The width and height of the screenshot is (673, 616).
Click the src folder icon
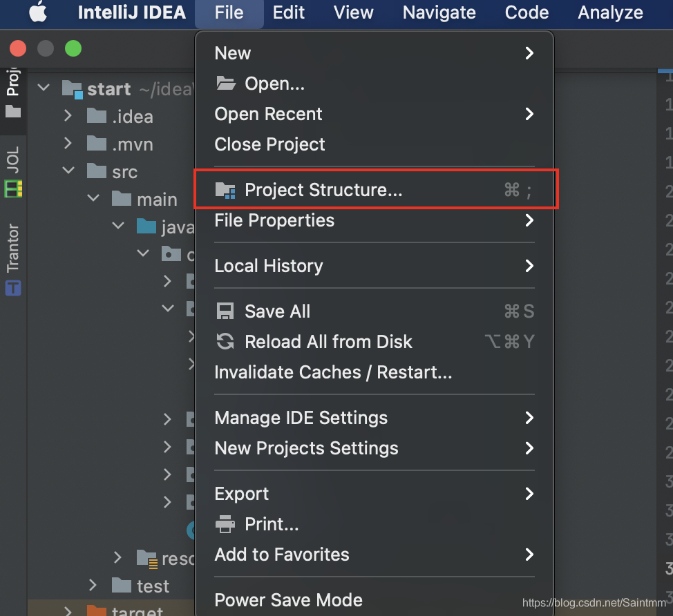point(97,171)
